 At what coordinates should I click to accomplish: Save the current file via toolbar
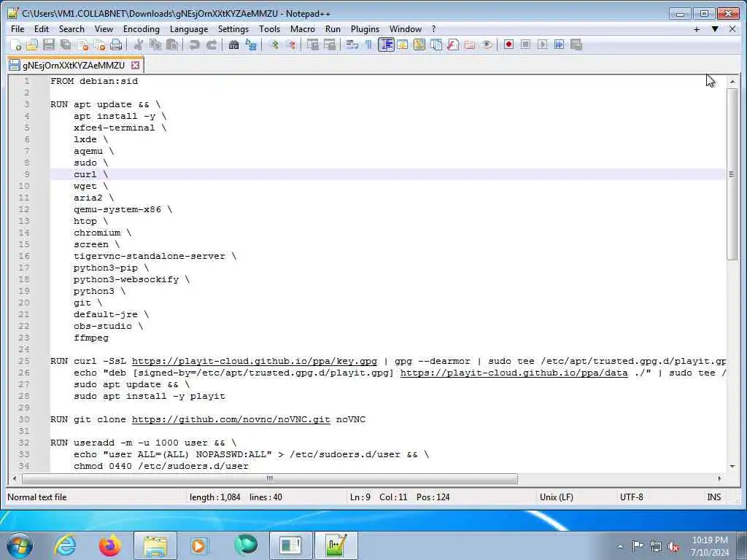click(49, 44)
